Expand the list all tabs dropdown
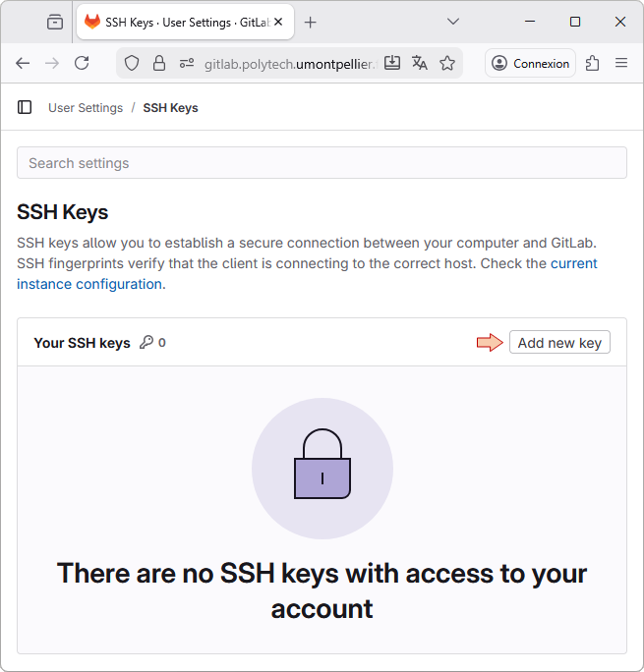The width and height of the screenshot is (644, 672). tap(453, 22)
